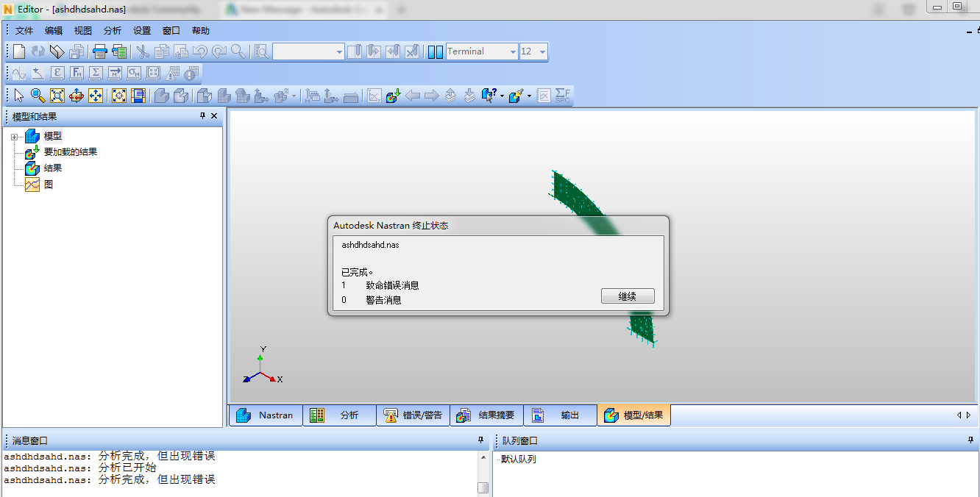The height and width of the screenshot is (497, 980).
Task: Open the Terminal font dropdown
Action: (513, 51)
